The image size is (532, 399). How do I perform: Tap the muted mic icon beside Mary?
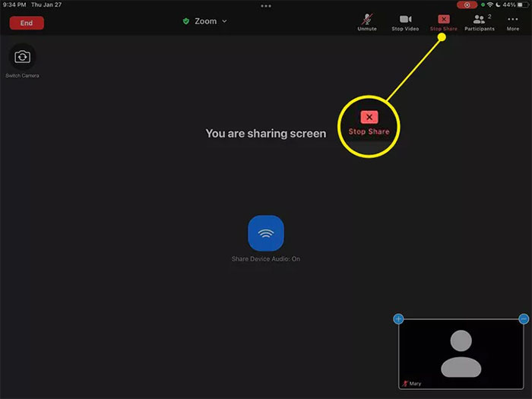pos(404,385)
